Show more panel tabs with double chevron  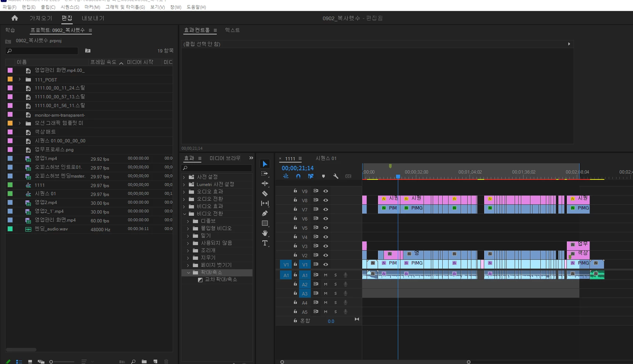251,158
